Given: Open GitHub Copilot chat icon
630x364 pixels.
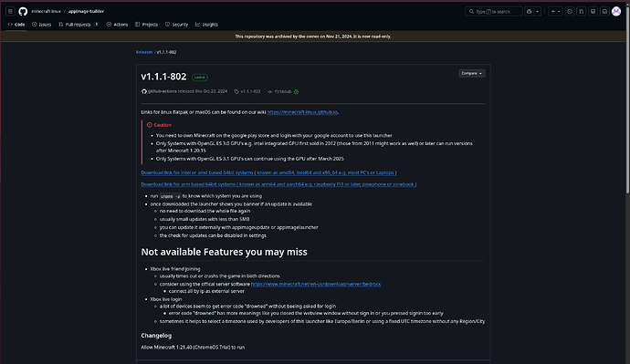Looking at the screenshot, I should 530,11.
